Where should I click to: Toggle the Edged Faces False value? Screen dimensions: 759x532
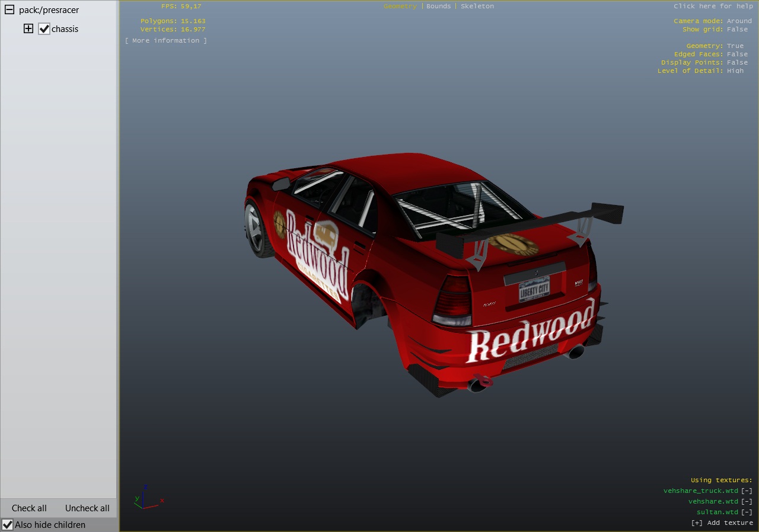click(x=737, y=54)
